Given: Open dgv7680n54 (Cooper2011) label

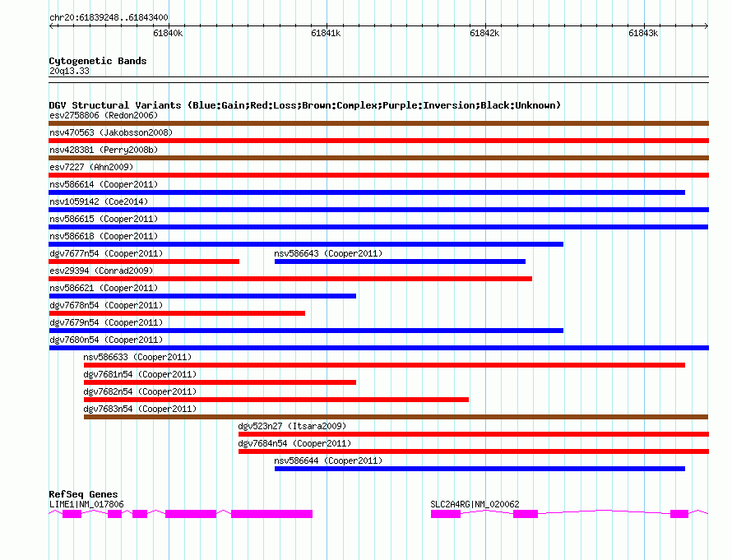Looking at the screenshot, I should [106, 340].
